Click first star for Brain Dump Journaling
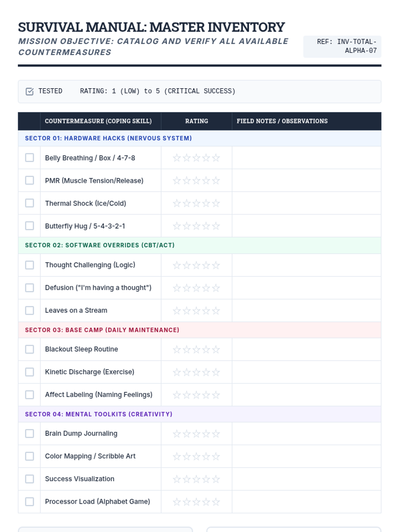Viewport: 399px width, 532px height. 177,434
